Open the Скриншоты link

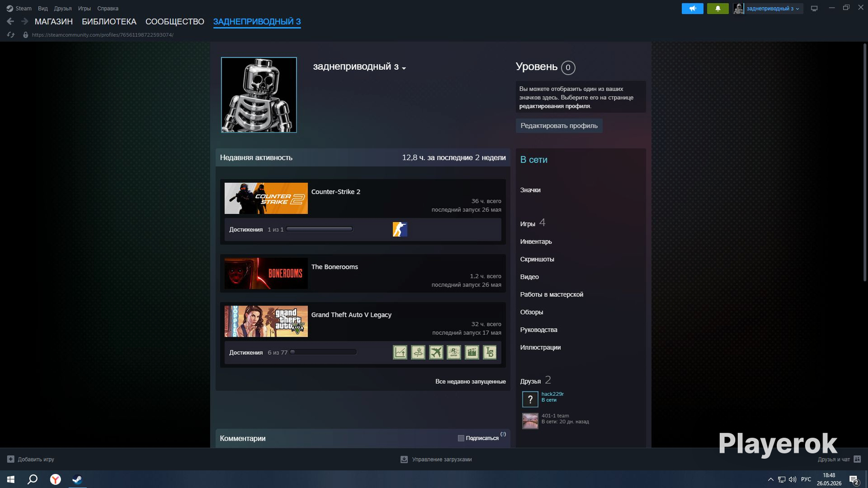537,259
